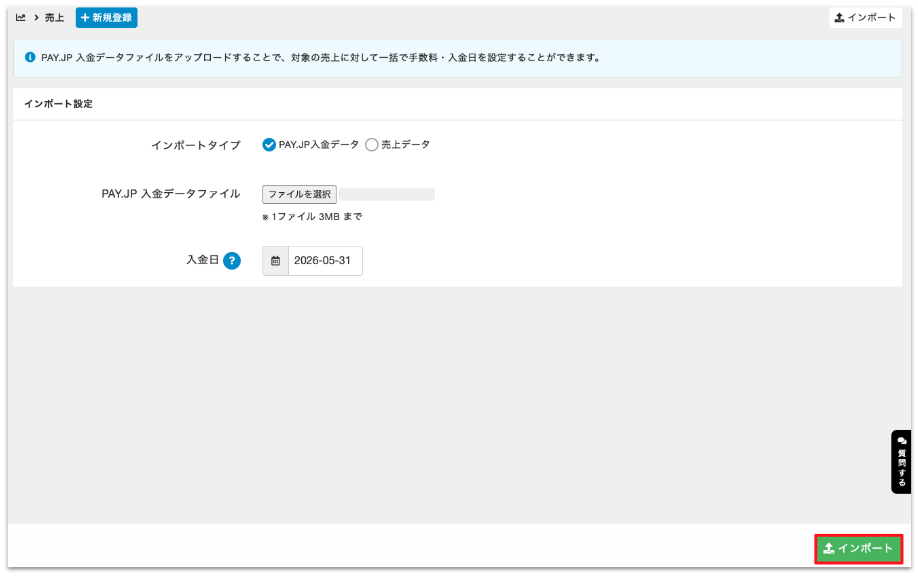The image size is (918, 578).
Task: Click the 入金日 field label text
Action: coord(203,260)
